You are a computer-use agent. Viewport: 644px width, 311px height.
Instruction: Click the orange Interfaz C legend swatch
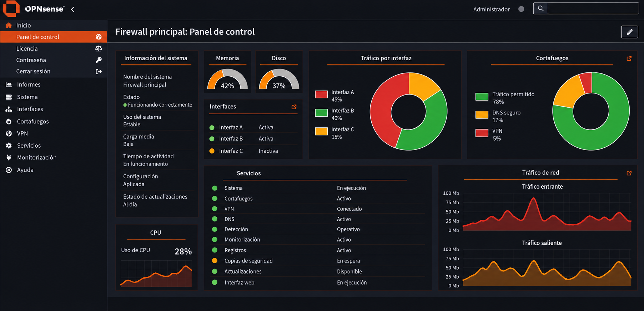[x=321, y=131]
